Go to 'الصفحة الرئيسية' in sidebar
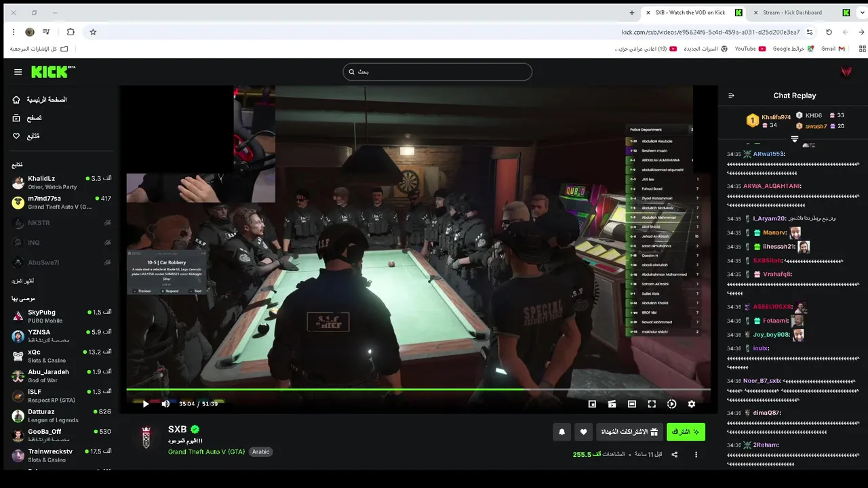The height and width of the screenshot is (488, 868). coord(47,100)
